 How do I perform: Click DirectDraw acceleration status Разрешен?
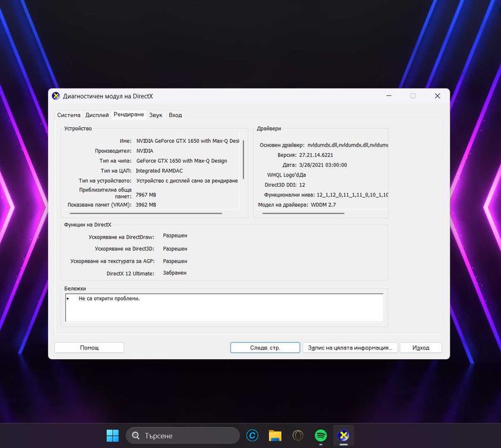pos(175,236)
